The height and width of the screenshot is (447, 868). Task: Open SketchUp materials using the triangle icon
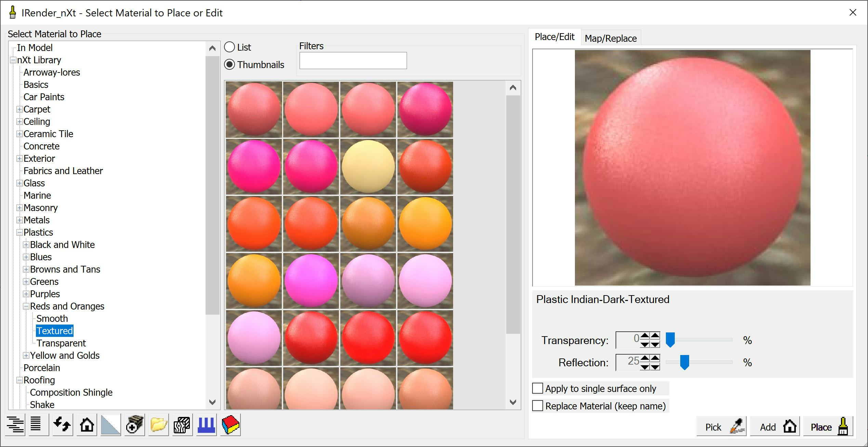tap(110, 425)
